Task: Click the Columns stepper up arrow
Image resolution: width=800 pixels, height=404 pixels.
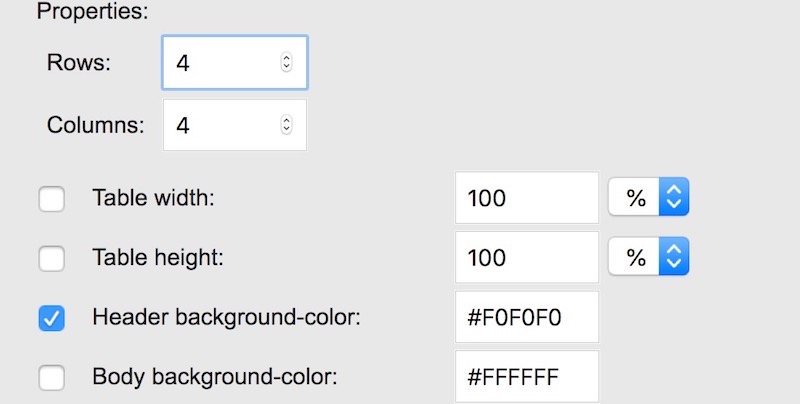Action: point(286,120)
